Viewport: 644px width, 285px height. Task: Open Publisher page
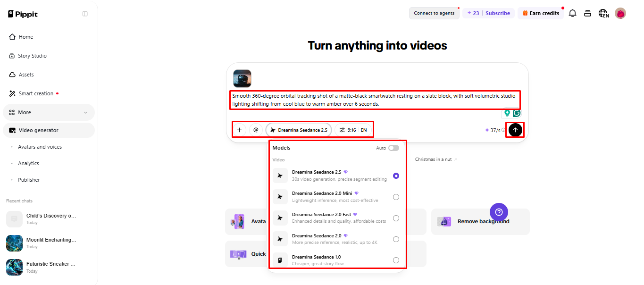[x=29, y=180]
